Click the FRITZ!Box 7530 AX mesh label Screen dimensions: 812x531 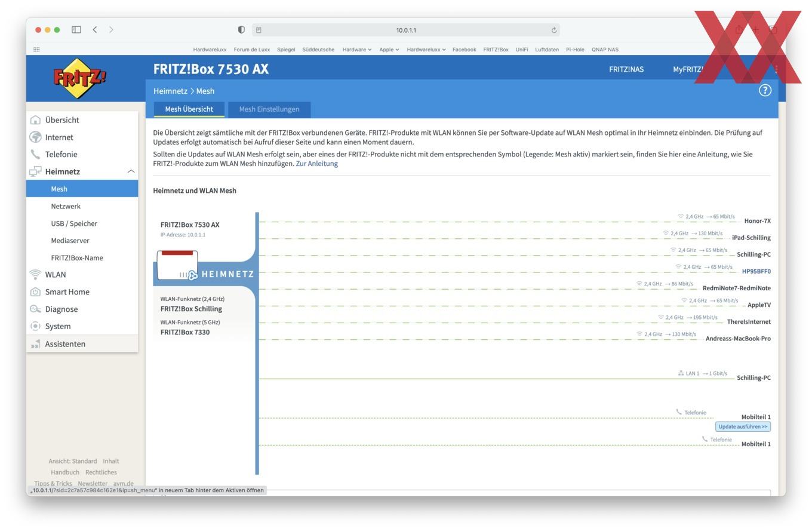click(190, 225)
